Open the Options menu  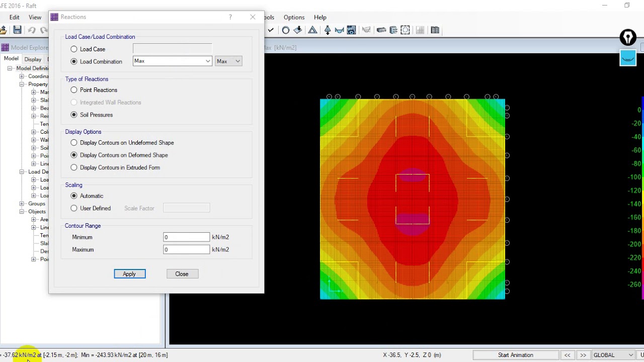click(294, 17)
